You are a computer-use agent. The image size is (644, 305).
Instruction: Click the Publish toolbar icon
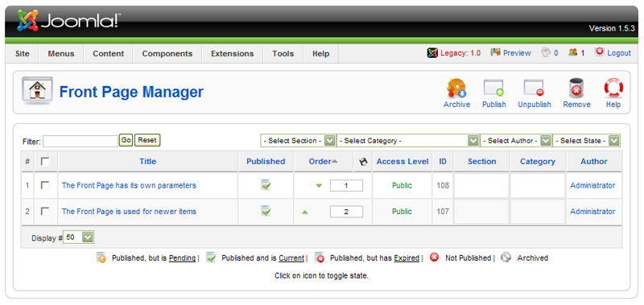(493, 88)
